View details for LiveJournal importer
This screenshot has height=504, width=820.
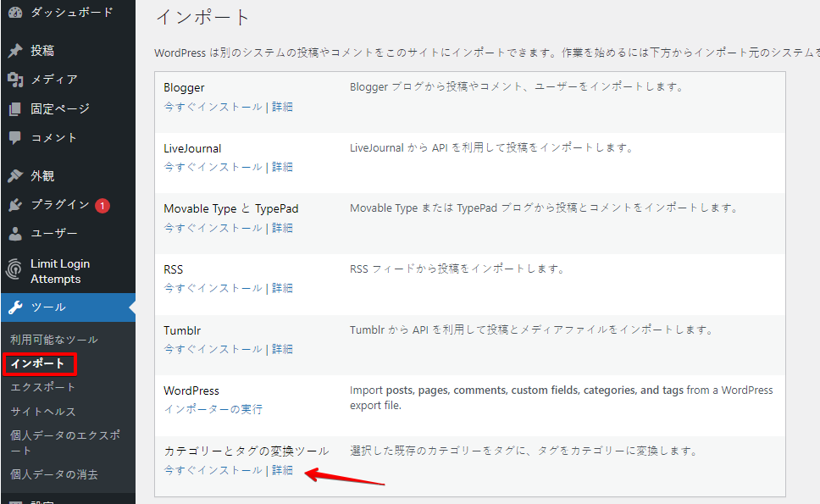pyautogui.click(x=282, y=168)
